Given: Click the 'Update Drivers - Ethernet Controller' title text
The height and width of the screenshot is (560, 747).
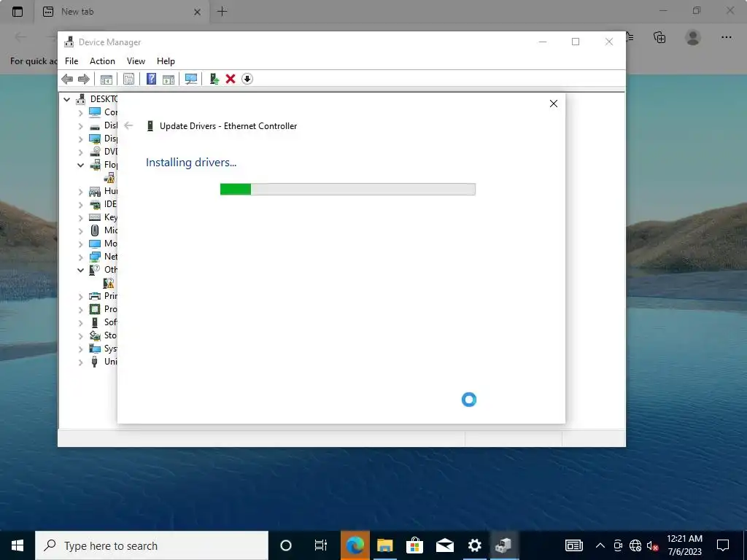Looking at the screenshot, I should coord(228,126).
